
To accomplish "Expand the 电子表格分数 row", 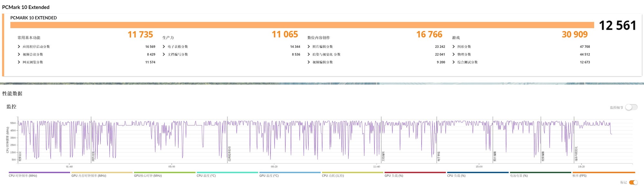I will click(164, 47).
